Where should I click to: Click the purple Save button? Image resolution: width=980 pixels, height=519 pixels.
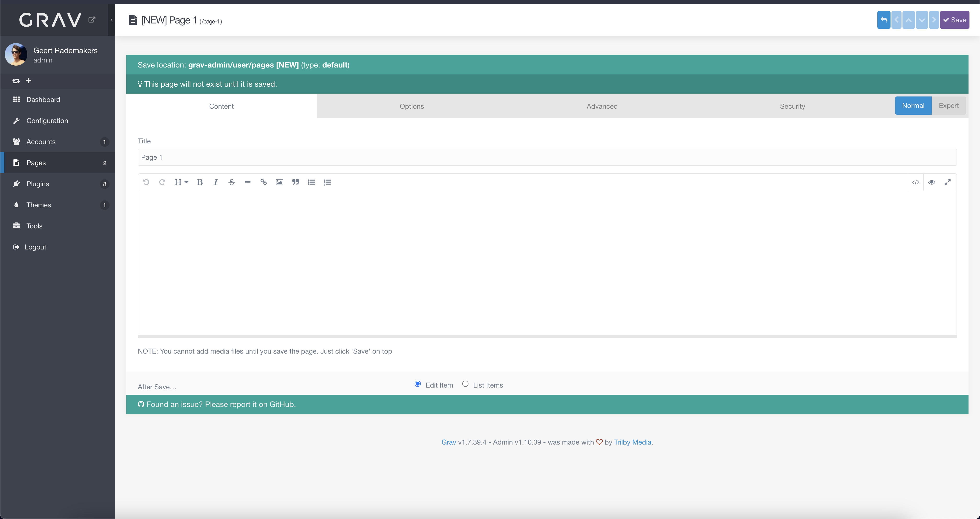[x=954, y=20]
